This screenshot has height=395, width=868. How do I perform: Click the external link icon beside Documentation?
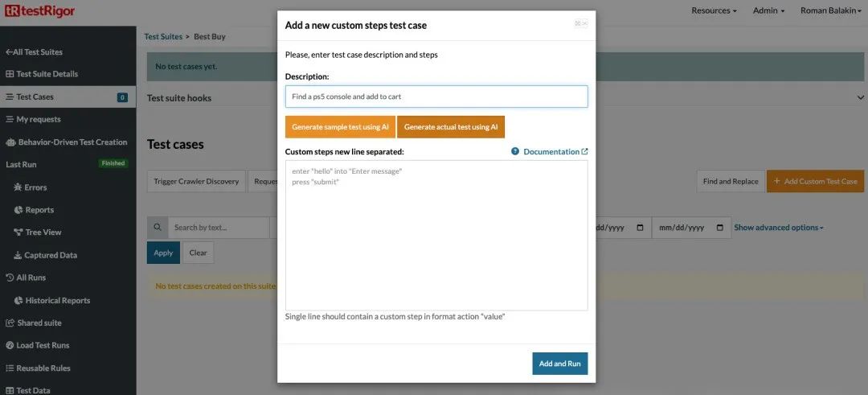coord(584,151)
